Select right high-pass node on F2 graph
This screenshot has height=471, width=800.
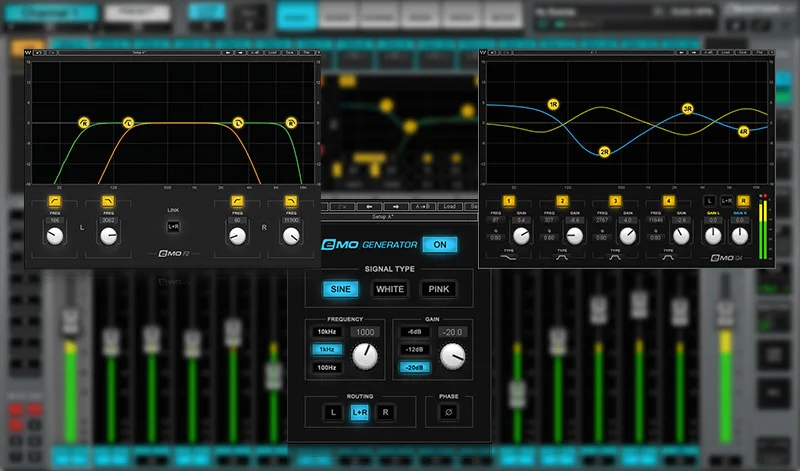coord(84,122)
